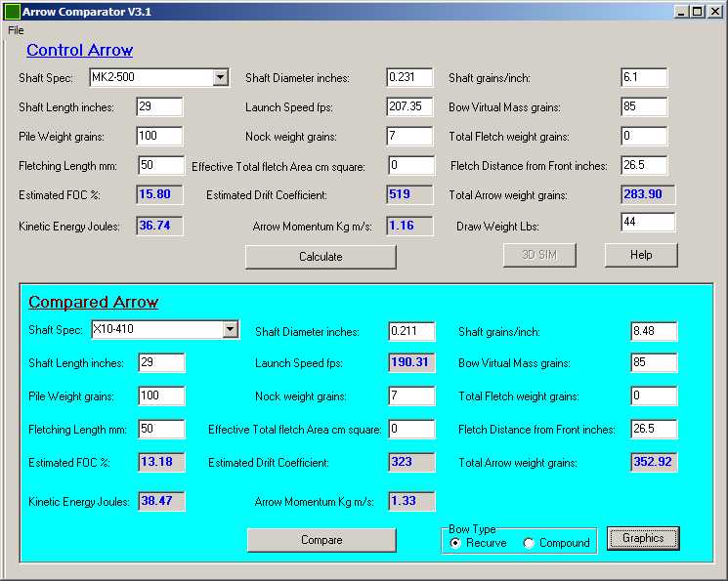Click Control Arrow Kinetic Energy value 36.74
The image size is (728, 581).
[159, 226]
